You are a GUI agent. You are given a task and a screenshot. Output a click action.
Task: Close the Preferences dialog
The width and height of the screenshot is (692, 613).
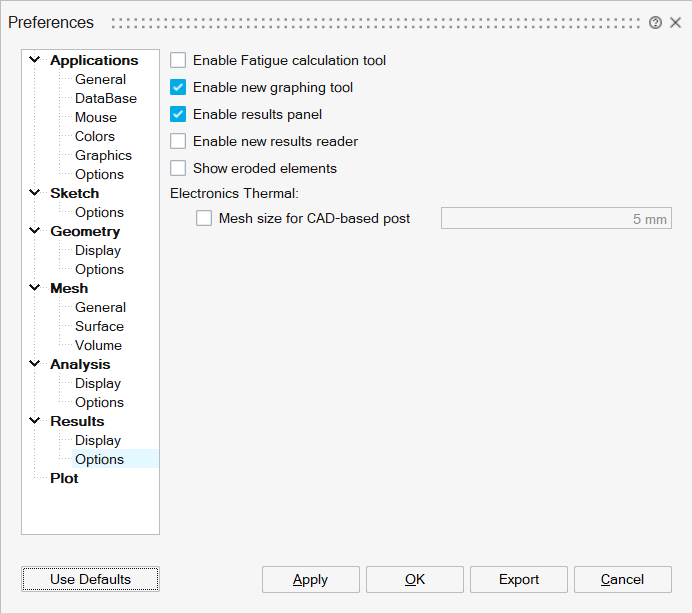[x=674, y=23]
